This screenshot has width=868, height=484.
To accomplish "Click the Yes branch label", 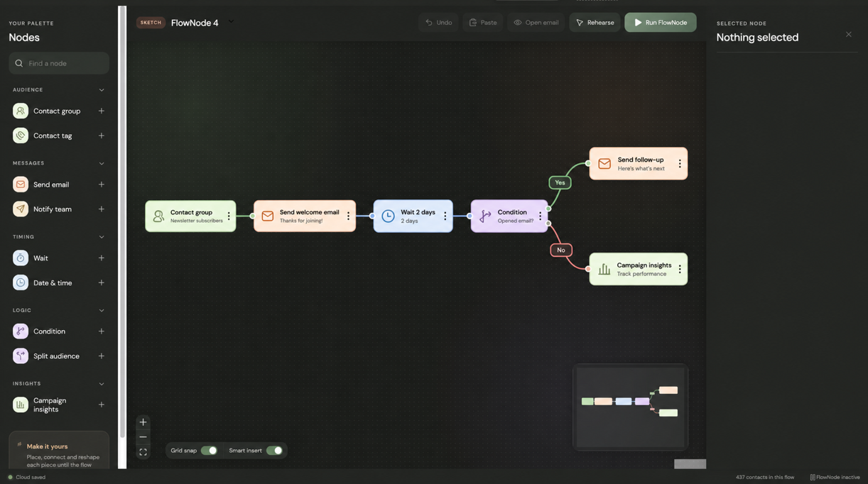I will pos(560,183).
